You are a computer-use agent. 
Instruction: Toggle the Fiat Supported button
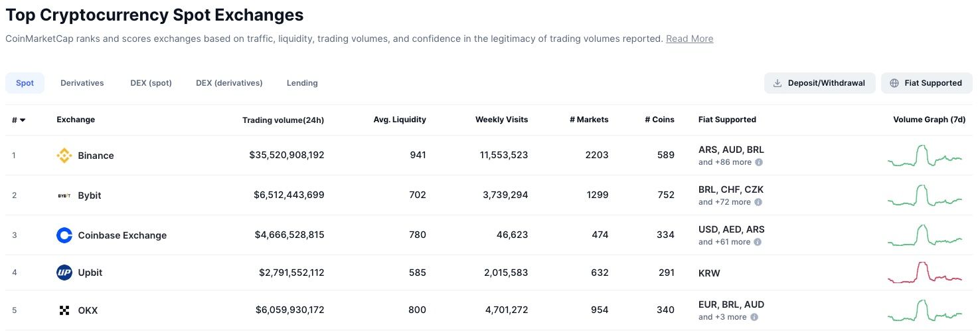[926, 83]
